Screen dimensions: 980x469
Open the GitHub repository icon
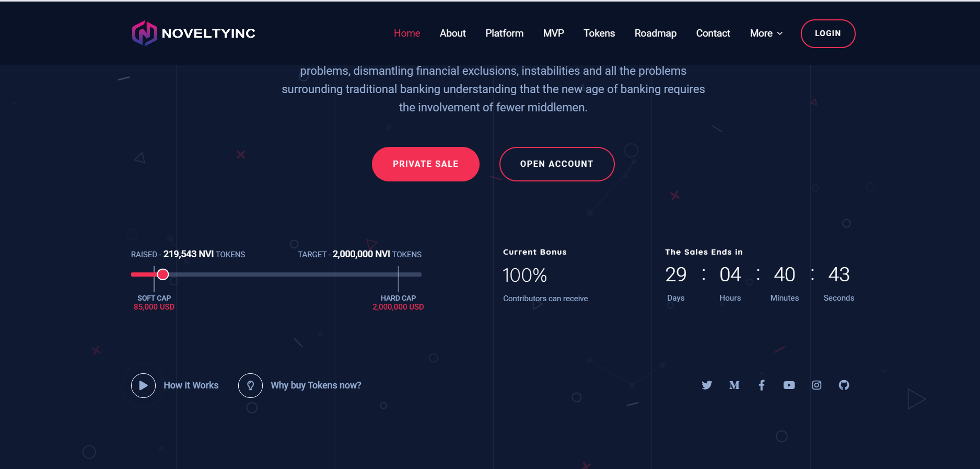pos(844,385)
